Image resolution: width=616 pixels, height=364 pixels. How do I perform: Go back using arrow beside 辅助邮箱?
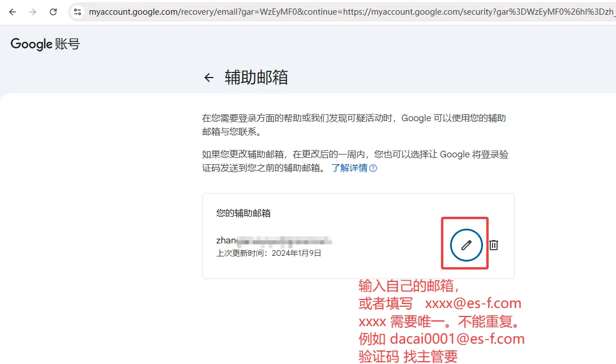[209, 78]
